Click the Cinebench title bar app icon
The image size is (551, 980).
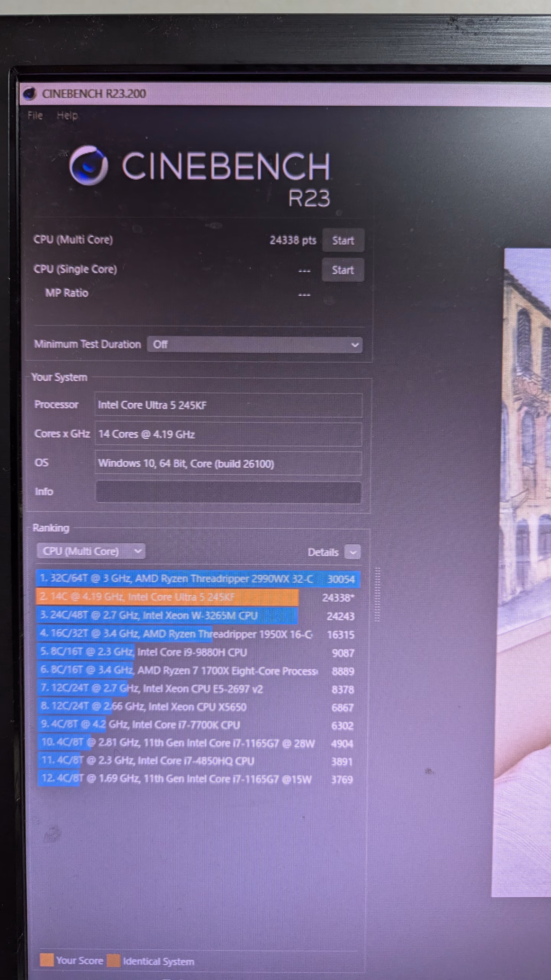(x=30, y=93)
